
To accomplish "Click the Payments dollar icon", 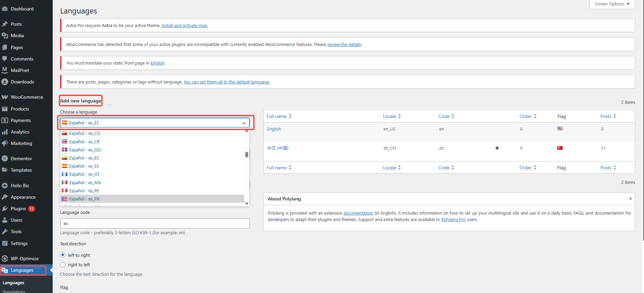I will [5, 120].
